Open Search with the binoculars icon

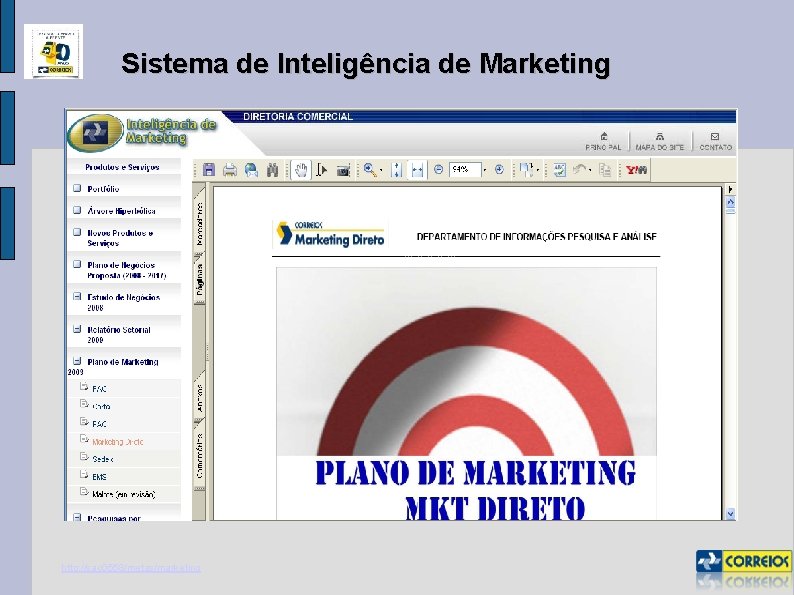pyautogui.click(x=272, y=170)
